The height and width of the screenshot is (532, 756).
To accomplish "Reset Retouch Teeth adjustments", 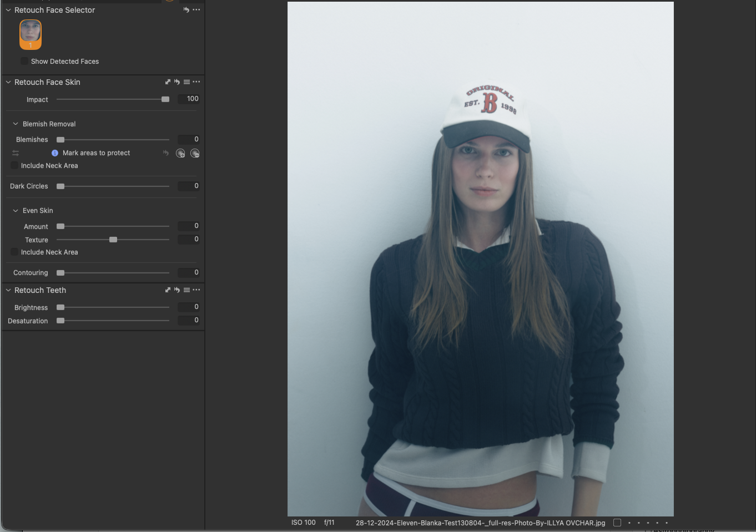I will [x=177, y=290].
